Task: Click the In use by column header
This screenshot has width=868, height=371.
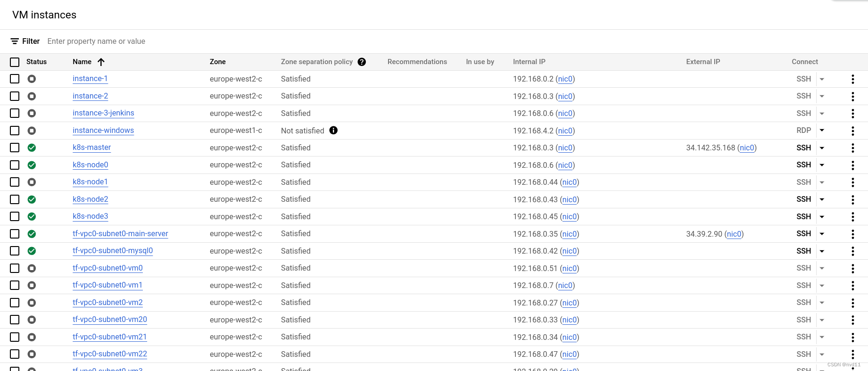Action: point(480,62)
